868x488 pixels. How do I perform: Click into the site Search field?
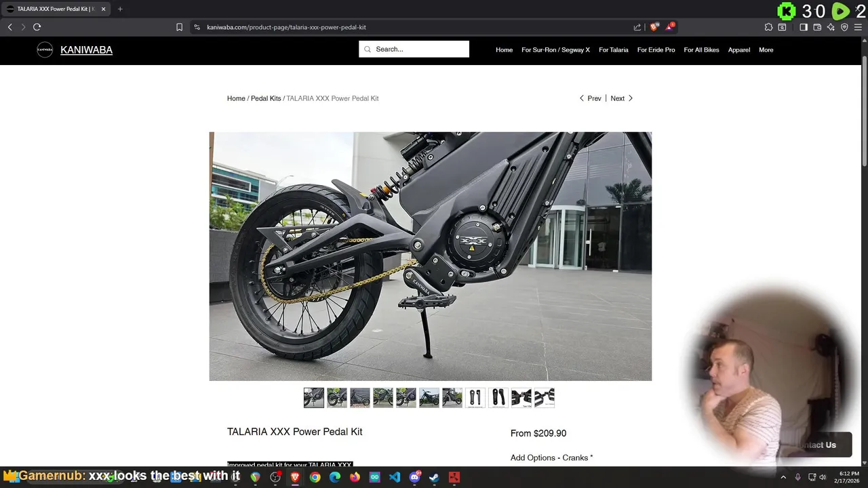414,49
